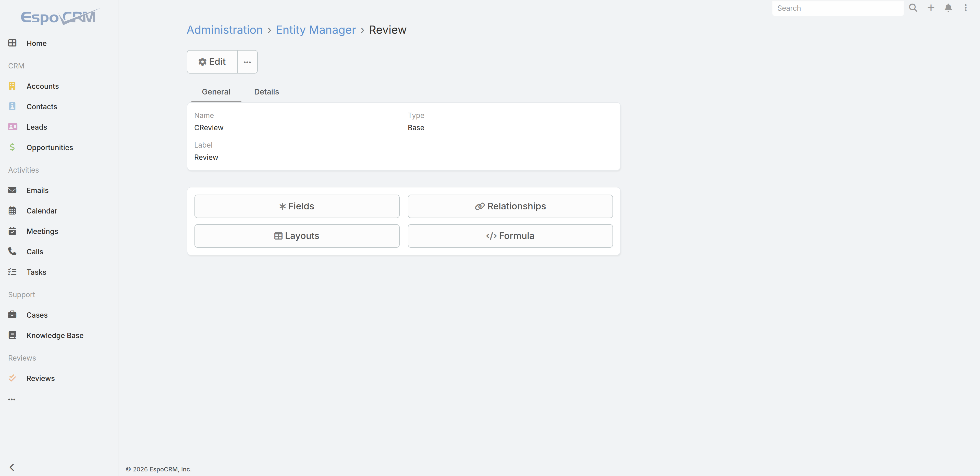The image size is (980, 476).
Task: Open the Relationships manager
Action: tap(510, 206)
